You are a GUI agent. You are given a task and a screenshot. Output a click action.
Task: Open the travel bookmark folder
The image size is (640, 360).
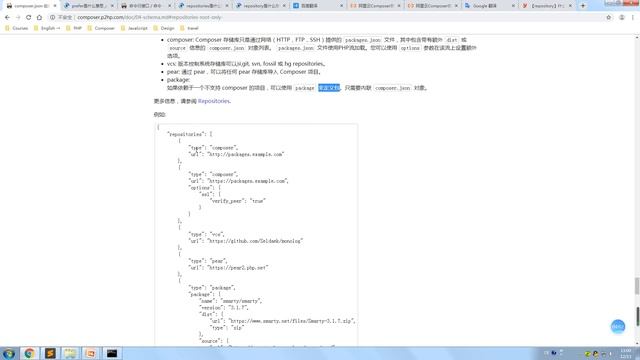pos(189,28)
